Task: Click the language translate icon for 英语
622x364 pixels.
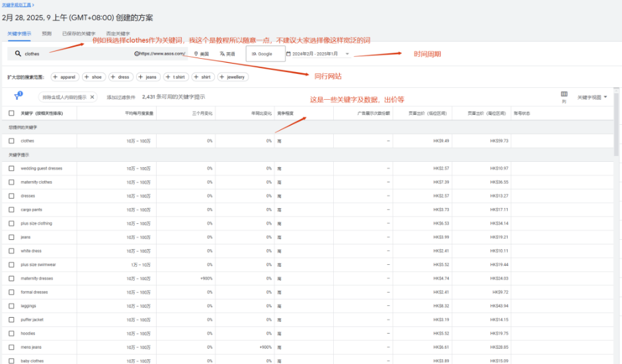Action: [222, 54]
